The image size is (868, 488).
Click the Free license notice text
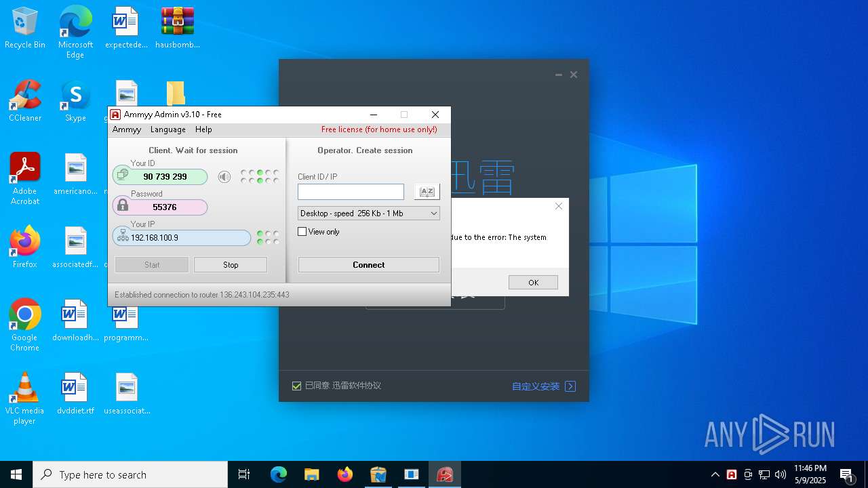pyautogui.click(x=379, y=129)
